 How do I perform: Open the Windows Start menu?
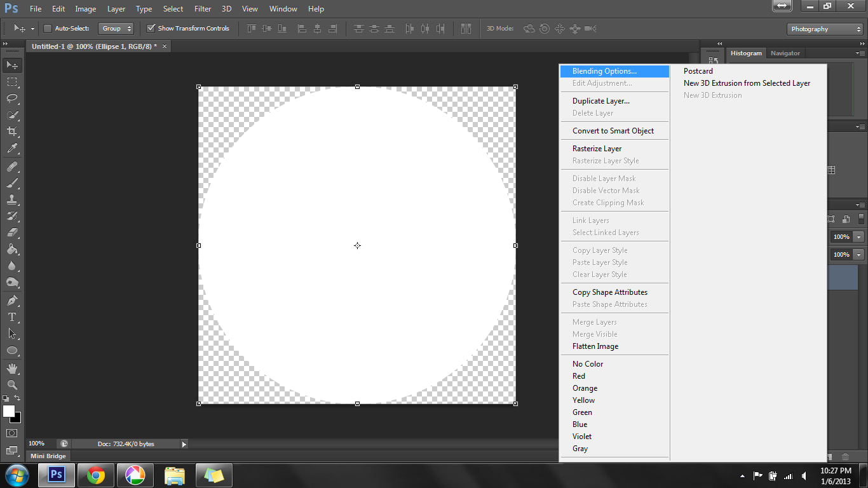pyautogui.click(x=16, y=475)
